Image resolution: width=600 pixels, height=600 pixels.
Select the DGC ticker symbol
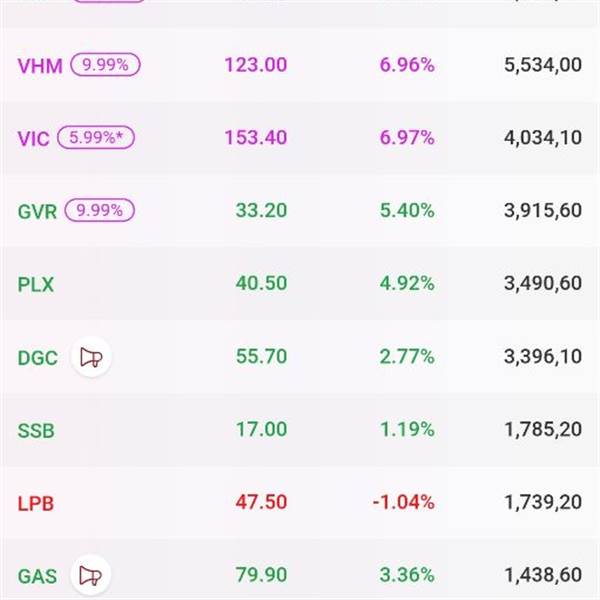coord(38,358)
